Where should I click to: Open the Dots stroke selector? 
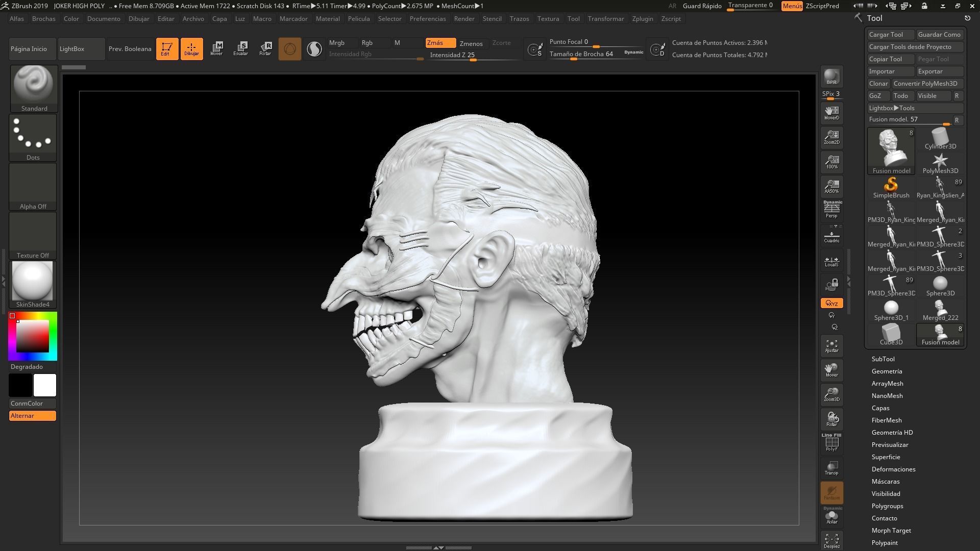(x=33, y=138)
